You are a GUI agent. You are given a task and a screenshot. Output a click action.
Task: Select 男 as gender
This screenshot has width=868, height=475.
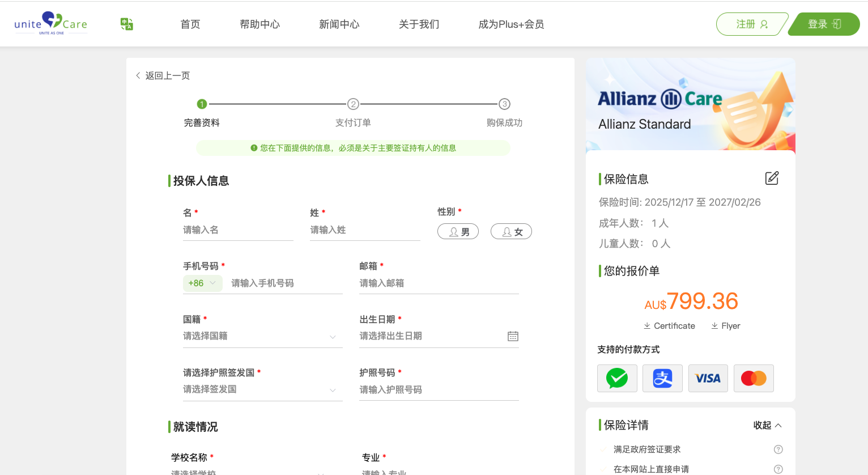pyautogui.click(x=458, y=231)
